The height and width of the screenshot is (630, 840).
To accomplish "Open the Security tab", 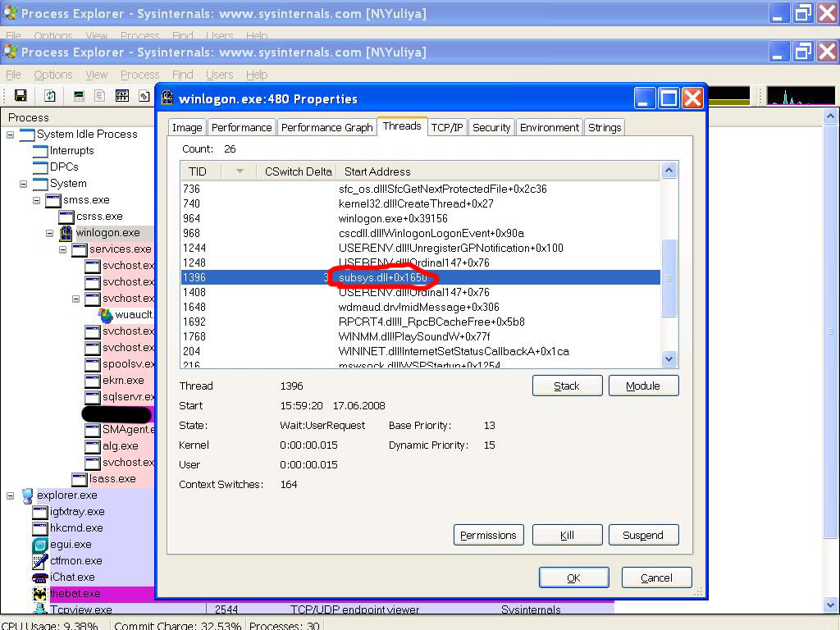I will [491, 127].
